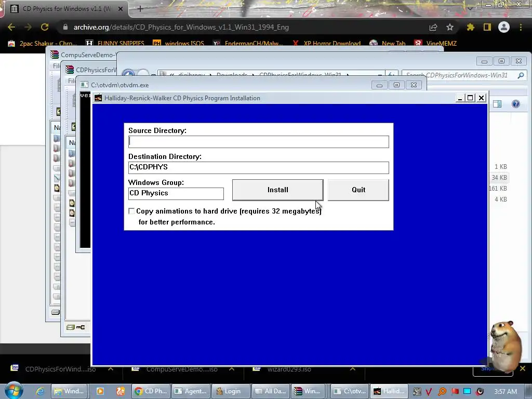Click the 34 KB file size cell

pyautogui.click(x=499, y=178)
